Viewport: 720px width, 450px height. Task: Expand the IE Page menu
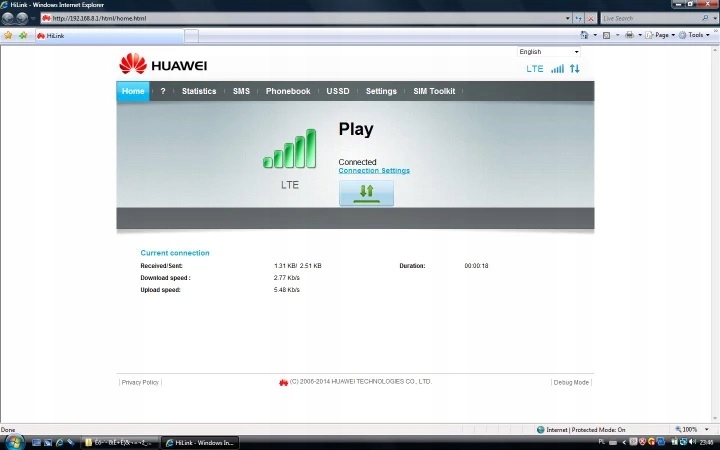(x=660, y=35)
